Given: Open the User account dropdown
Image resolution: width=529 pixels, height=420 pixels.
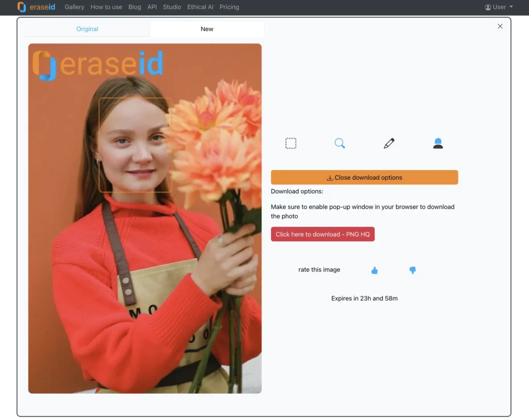Looking at the screenshot, I should tap(499, 7).
